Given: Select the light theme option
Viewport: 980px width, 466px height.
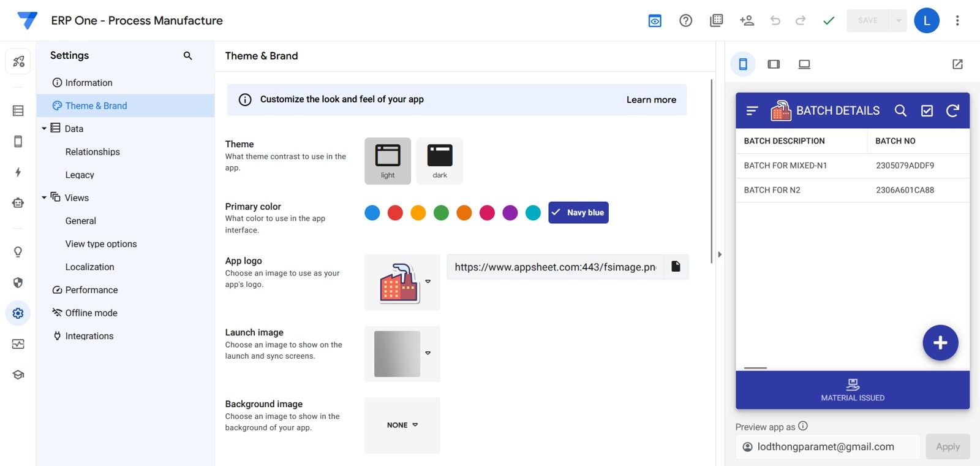Looking at the screenshot, I should pos(388,161).
